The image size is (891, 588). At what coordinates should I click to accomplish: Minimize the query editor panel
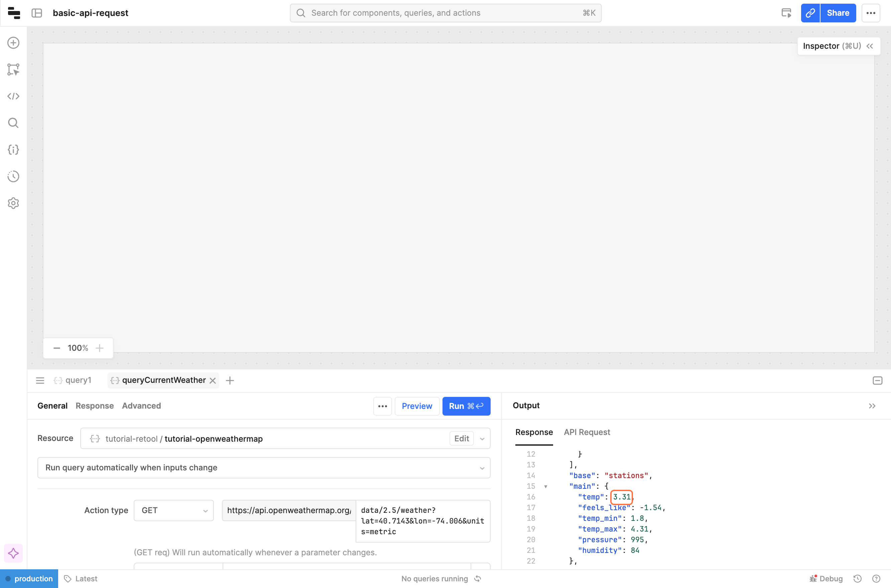[x=877, y=381]
